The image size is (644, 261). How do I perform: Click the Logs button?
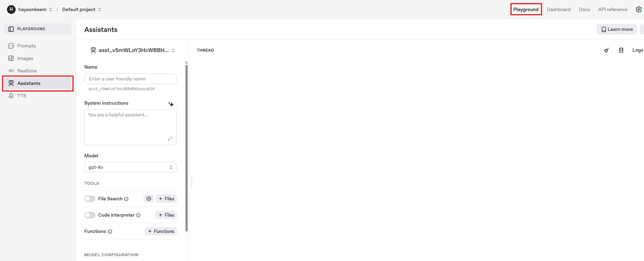click(637, 50)
